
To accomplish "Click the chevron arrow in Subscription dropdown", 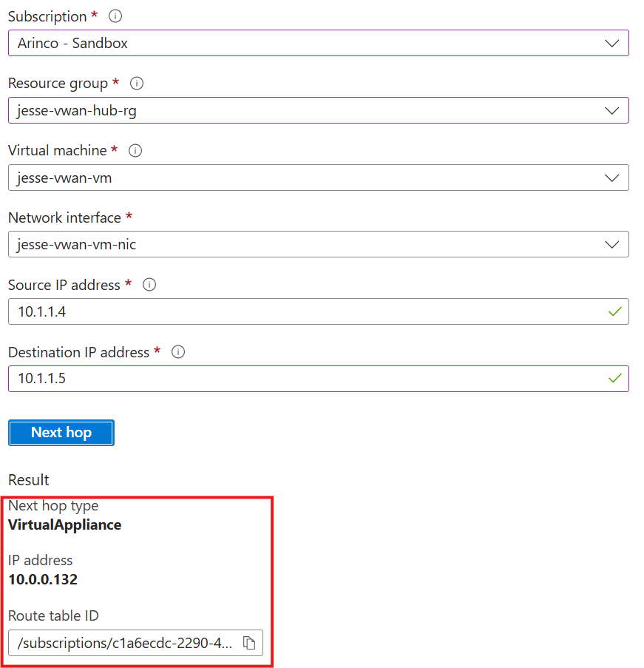I will 611,43.
